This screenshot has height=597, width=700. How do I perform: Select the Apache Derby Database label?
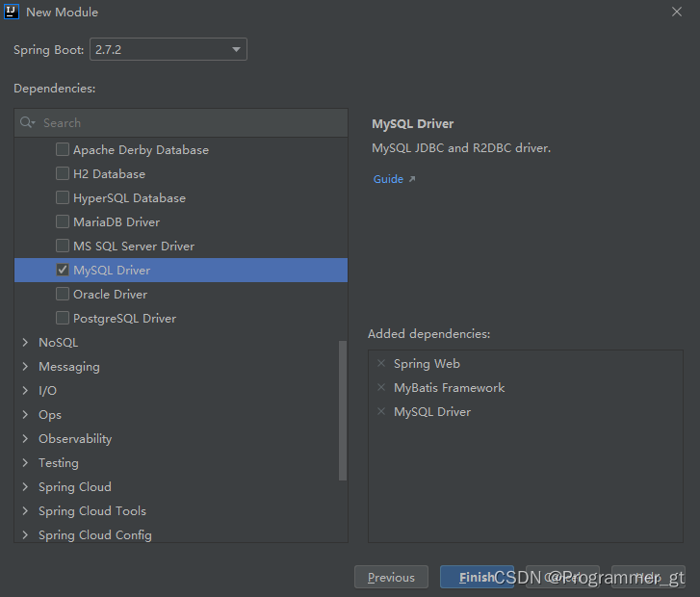click(x=141, y=150)
